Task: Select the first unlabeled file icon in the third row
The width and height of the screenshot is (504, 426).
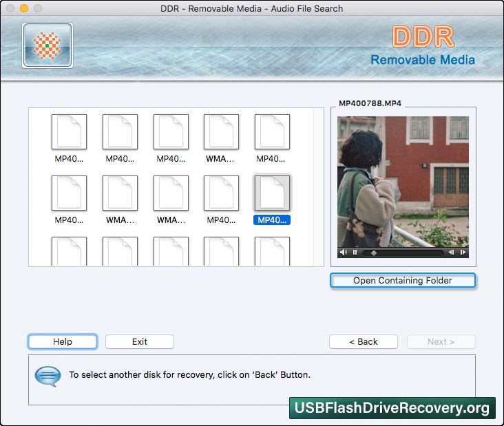Action: (69, 251)
